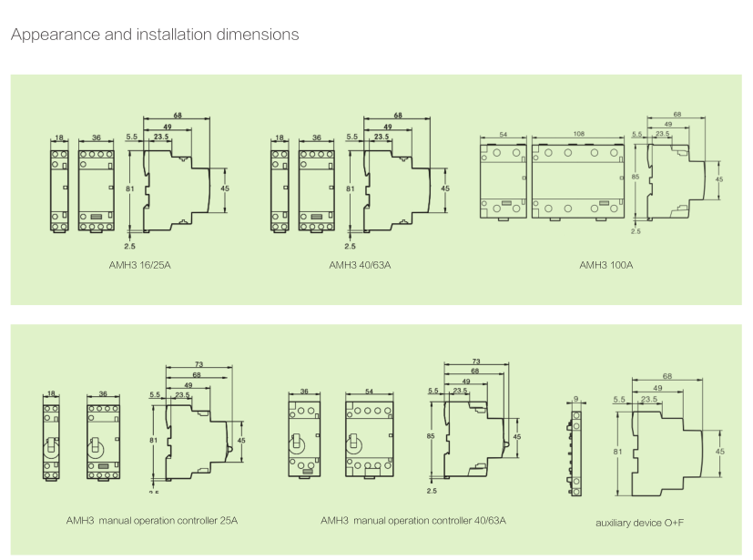Select the 18 mm wide AMH3 16/25A front view
753x560 pixels.
pos(59,188)
